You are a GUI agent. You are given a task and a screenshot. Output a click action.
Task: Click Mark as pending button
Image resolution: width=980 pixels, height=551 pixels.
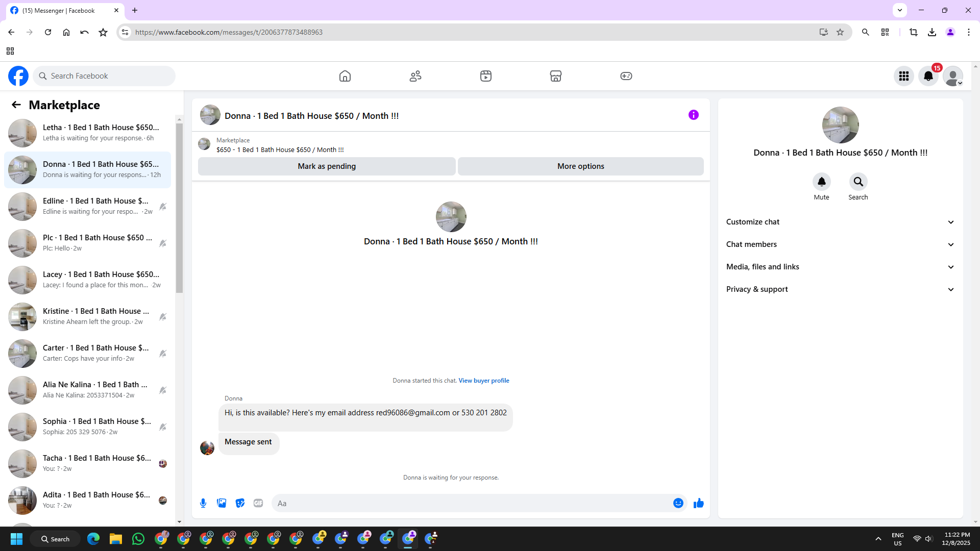327,166
